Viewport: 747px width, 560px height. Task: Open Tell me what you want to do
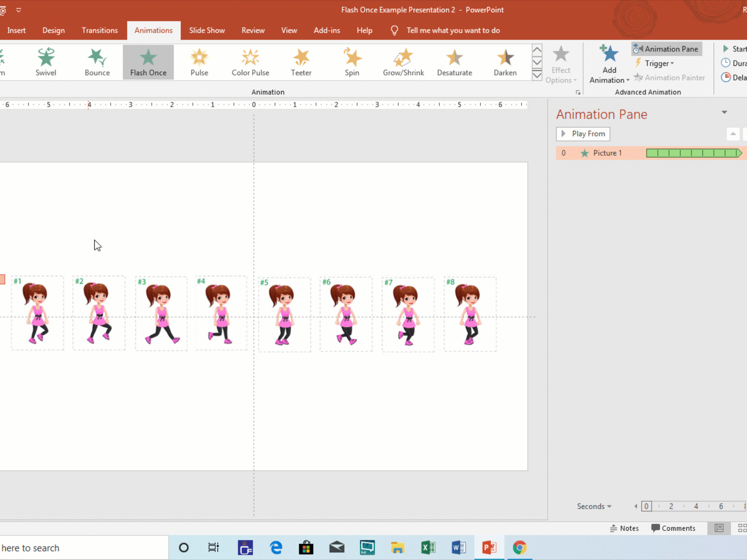452,30
